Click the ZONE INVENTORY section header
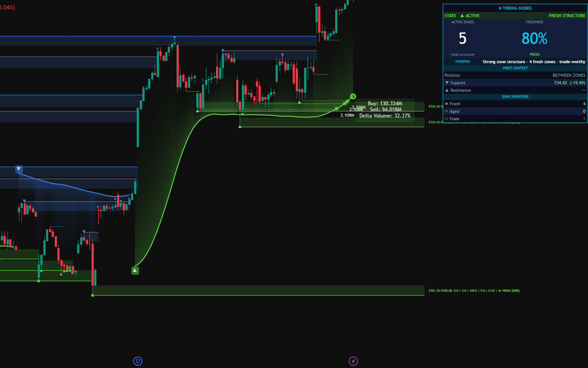Viewport: 588px width, 368px height. click(515, 96)
